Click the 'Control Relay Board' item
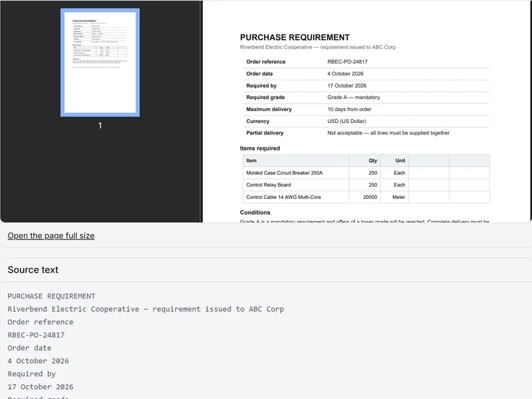 point(269,185)
